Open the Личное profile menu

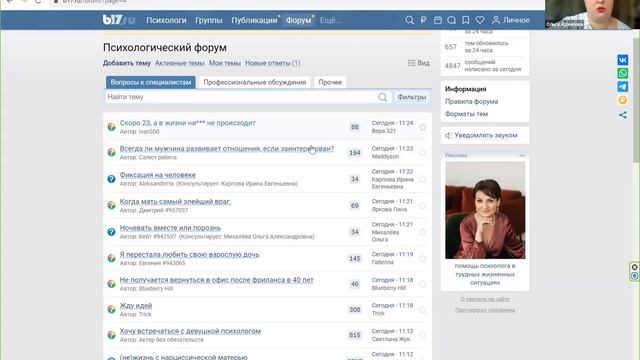[x=511, y=20]
